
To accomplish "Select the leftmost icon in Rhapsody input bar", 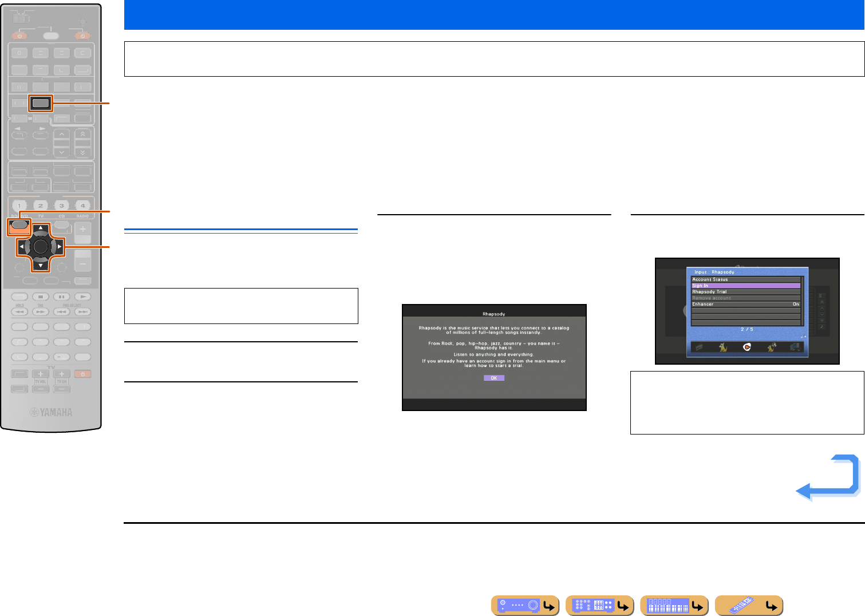I will click(x=699, y=347).
